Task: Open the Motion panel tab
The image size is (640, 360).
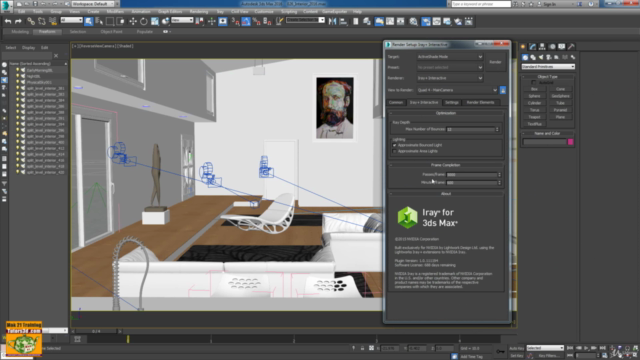Action: [x=552, y=47]
